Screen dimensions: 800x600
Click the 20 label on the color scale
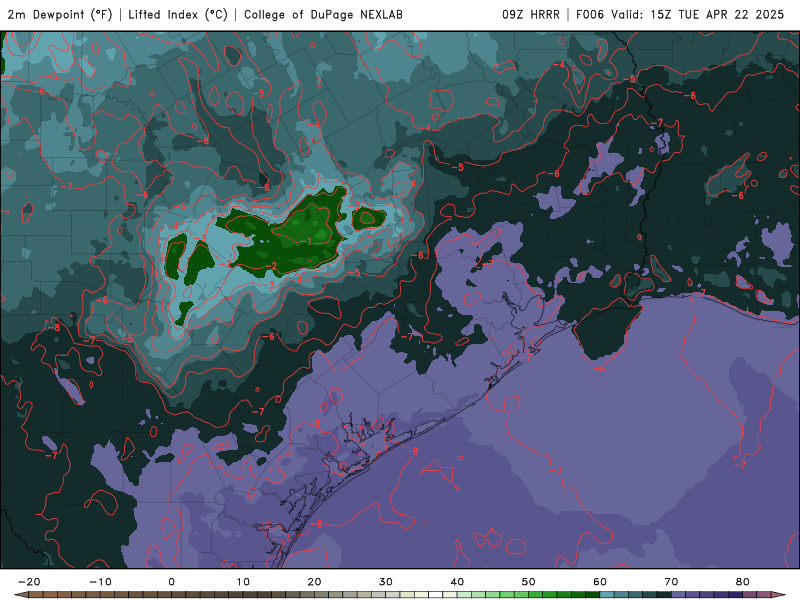point(314,582)
